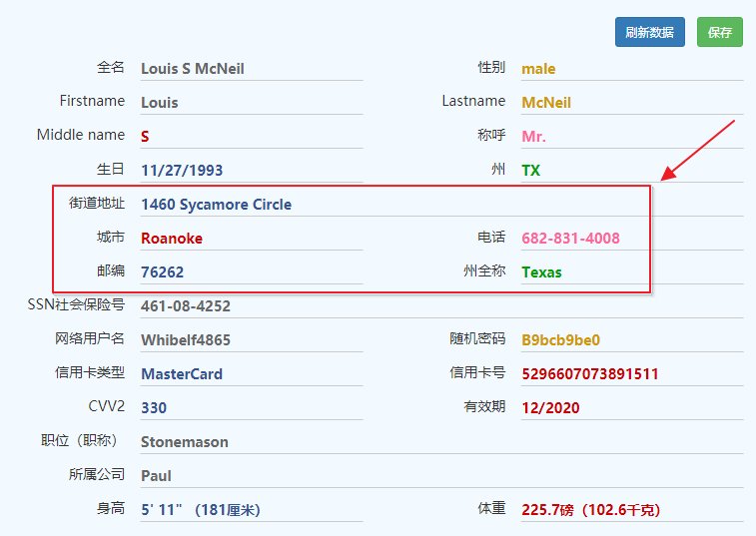
Task: Select the random password field B9bcb9be0
Action: (x=631, y=340)
